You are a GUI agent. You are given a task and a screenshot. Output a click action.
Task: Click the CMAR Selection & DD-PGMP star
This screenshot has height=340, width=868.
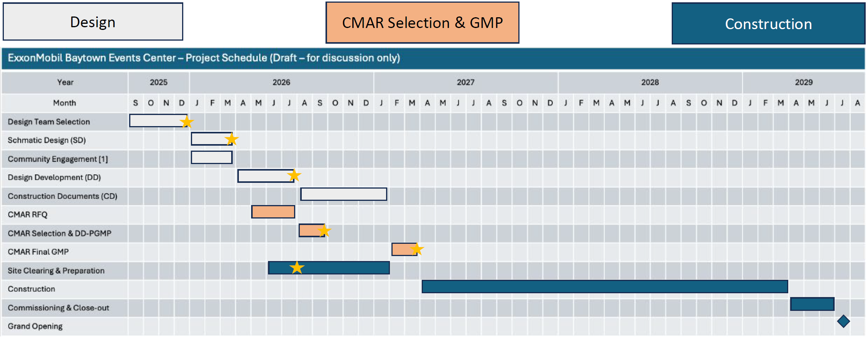tap(324, 231)
